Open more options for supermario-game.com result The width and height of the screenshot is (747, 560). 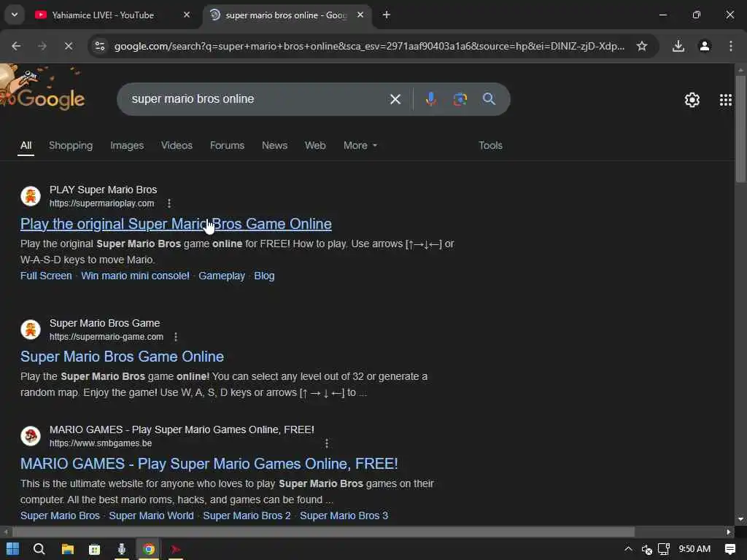point(175,337)
